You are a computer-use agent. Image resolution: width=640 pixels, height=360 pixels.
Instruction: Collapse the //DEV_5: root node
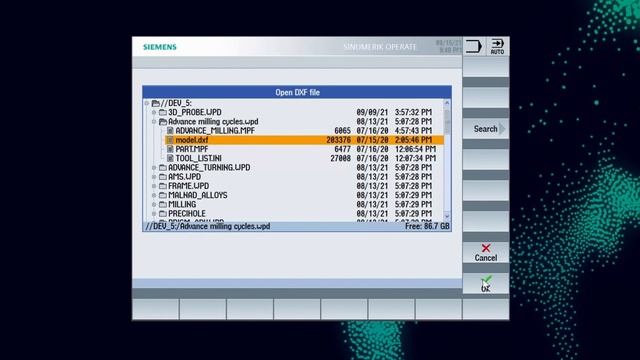click(x=147, y=103)
